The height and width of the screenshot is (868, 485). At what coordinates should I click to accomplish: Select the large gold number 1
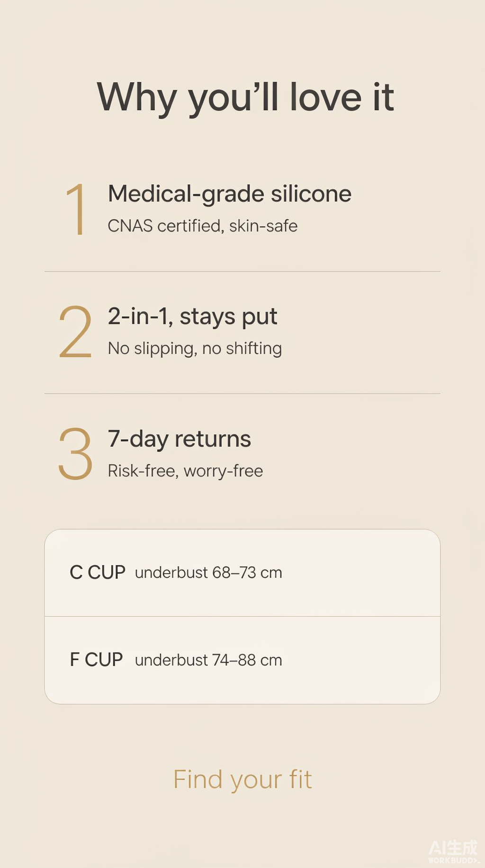point(76,210)
